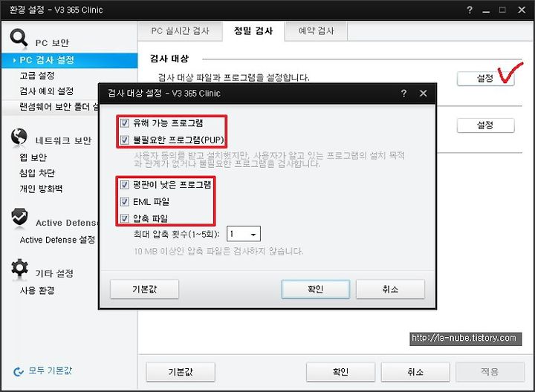Click the dialog's 기본값 button
Image resolution: width=535 pixels, height=392 pixels.
click(x=144, y=290)
